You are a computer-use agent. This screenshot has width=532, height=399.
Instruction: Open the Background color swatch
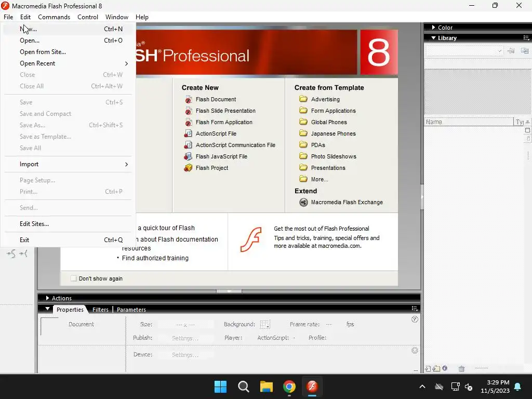[264, 325]
